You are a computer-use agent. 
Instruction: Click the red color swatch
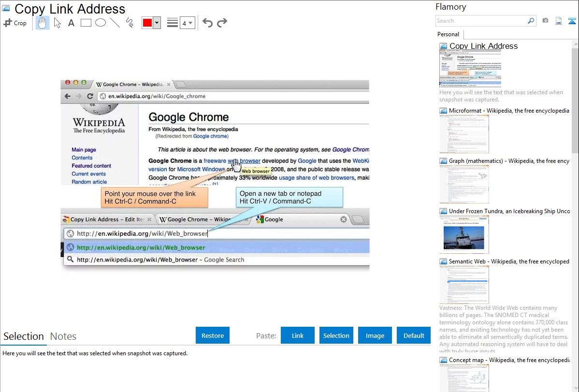pyautogui.click(x=147, y=23)
